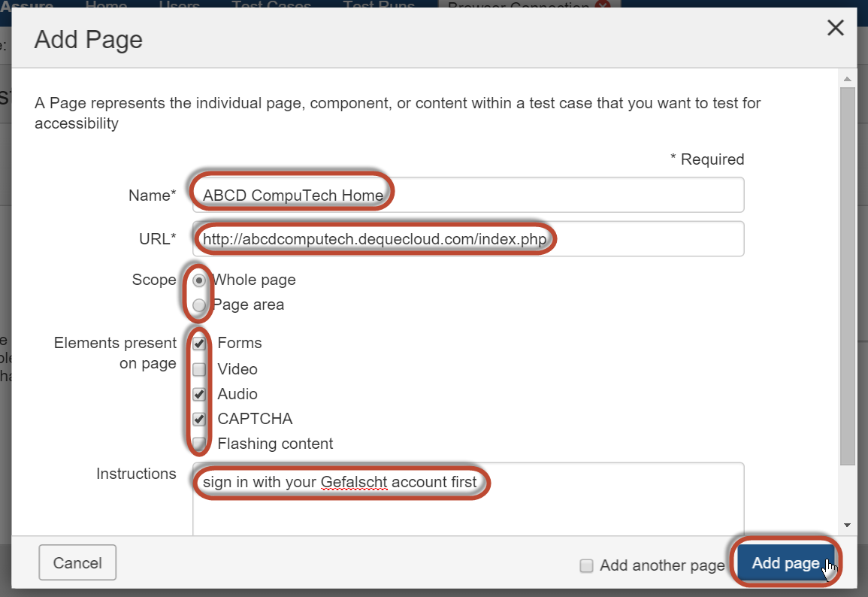Viewport: 868px width, 597px height.
Task: Enable the Video checkbox
Action: tap(199, 369)
